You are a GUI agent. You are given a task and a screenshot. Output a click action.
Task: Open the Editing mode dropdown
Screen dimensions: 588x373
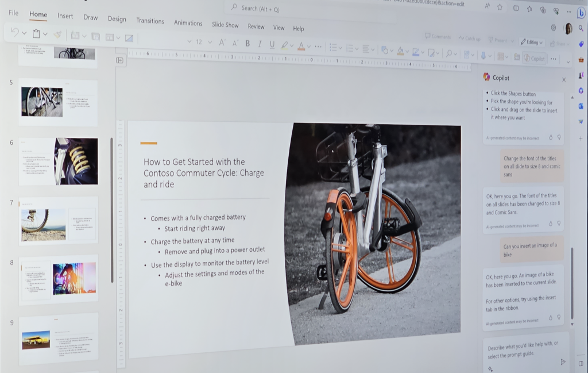tap(532, 42)
